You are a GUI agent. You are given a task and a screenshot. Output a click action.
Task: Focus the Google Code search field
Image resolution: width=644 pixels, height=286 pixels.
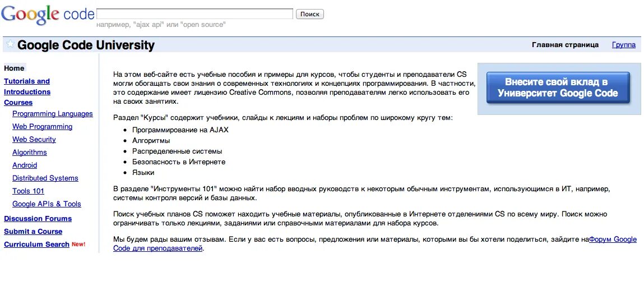point(194,14)
